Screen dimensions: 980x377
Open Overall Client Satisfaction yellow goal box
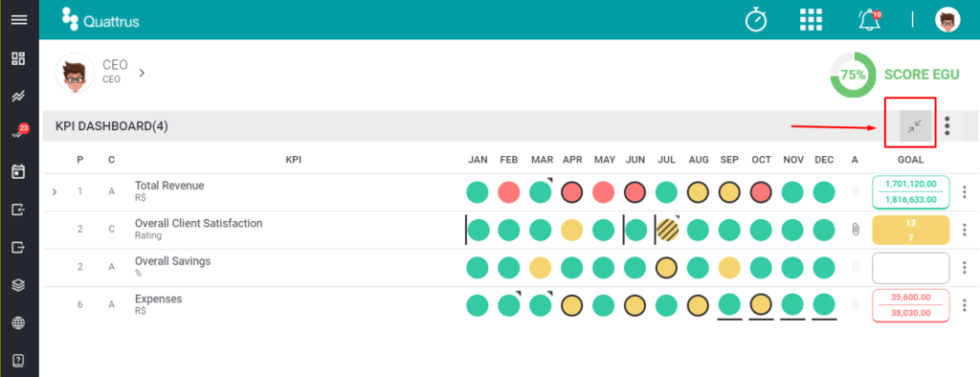[x=911, y=230]
